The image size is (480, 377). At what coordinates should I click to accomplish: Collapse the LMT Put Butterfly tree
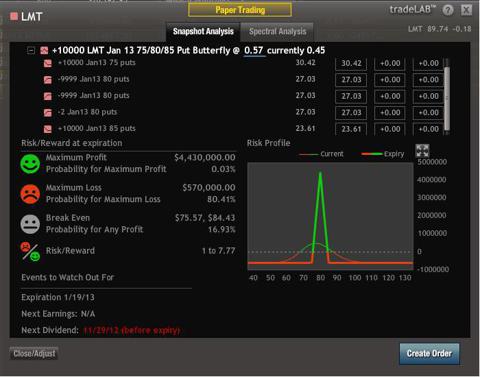[31, 51]
